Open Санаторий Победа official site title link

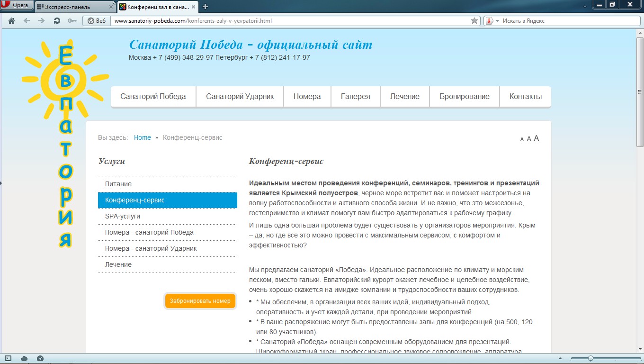point(250,45)
